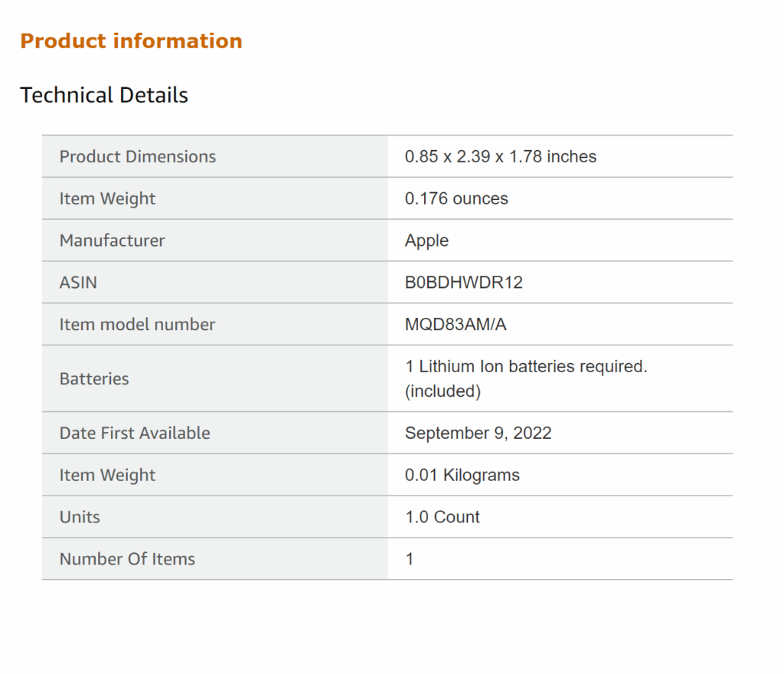Click the Batteries row label
The image size is (784, 674).
coord(94,379)
